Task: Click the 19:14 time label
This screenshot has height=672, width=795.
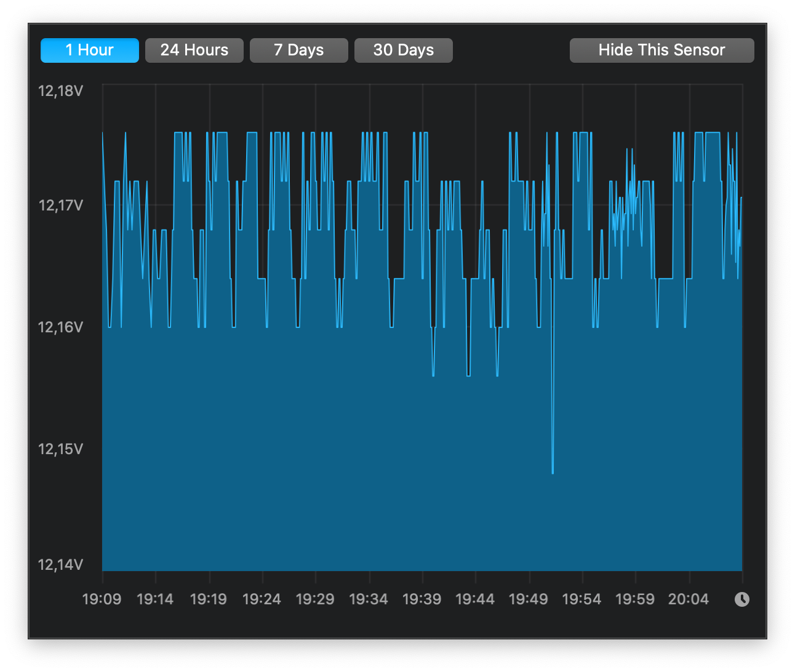Action: [155, 599]
